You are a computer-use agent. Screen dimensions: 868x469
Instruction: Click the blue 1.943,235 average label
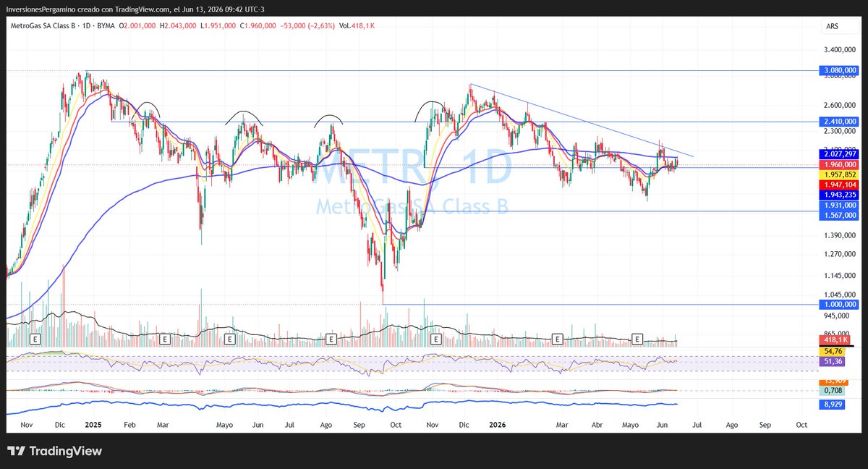coord(839,195)
